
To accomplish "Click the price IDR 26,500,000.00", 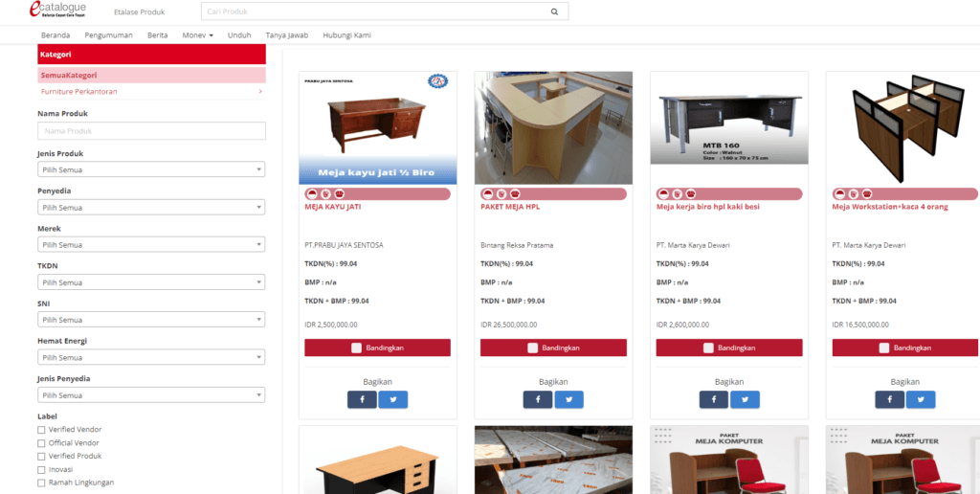I will tap(509, 325).
